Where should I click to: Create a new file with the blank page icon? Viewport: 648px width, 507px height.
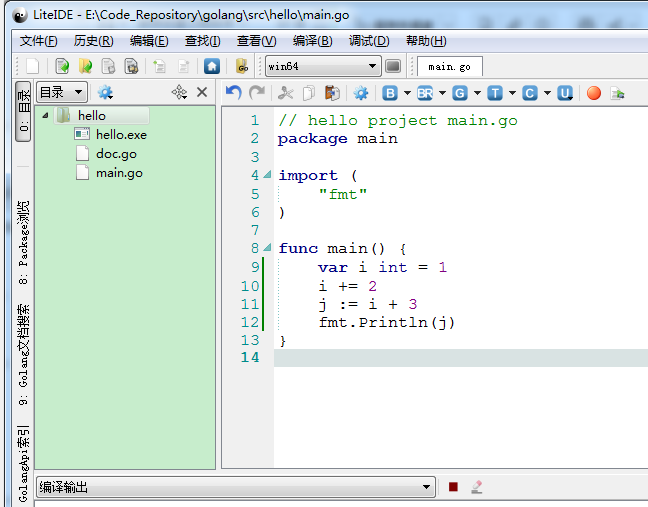(33, 66)
